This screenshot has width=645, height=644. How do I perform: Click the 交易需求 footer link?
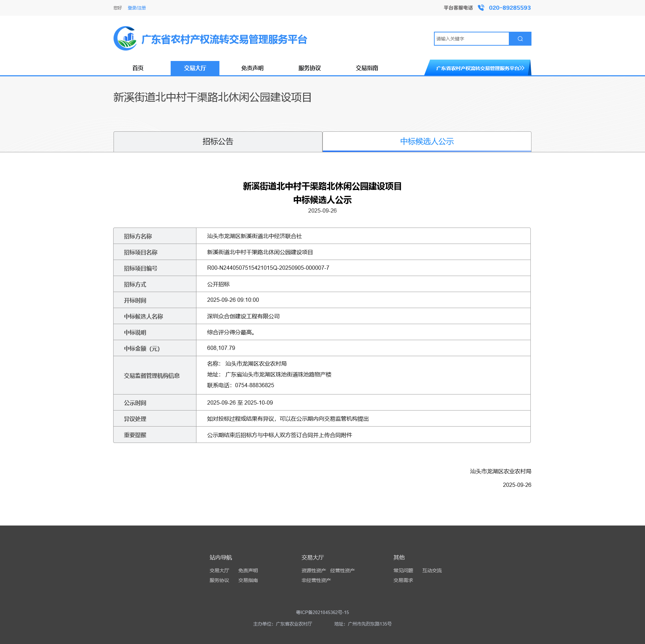click(x=403, y=580)
